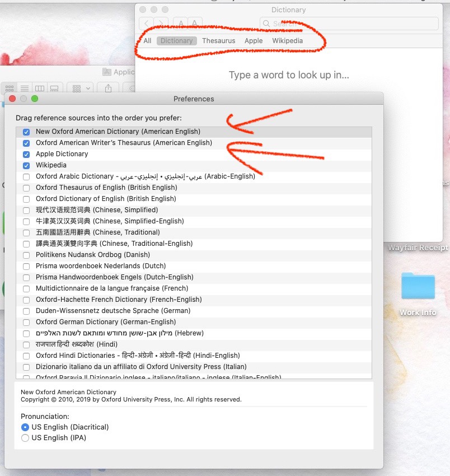450x476 pixels.
Task: Switch Finder window to gallery view
Action: click(55, 88)
